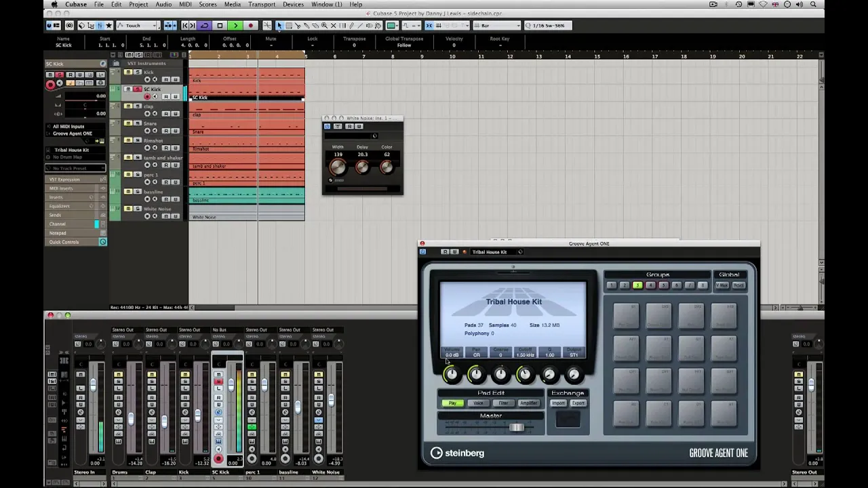Select the Zoom magnifier tool

coord(324,26)
